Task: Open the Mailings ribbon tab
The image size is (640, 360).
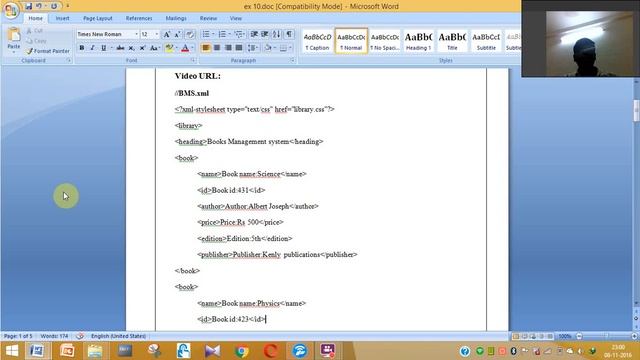Action: coord(176,18)
